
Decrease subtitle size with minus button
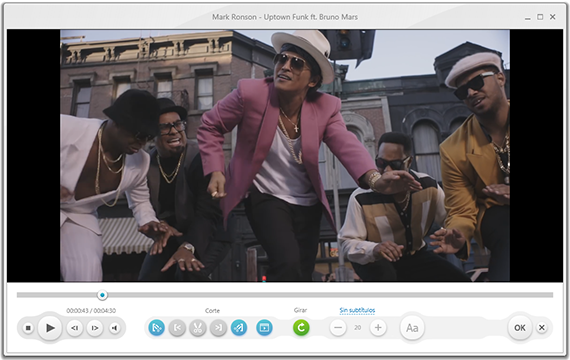(338, 328)
